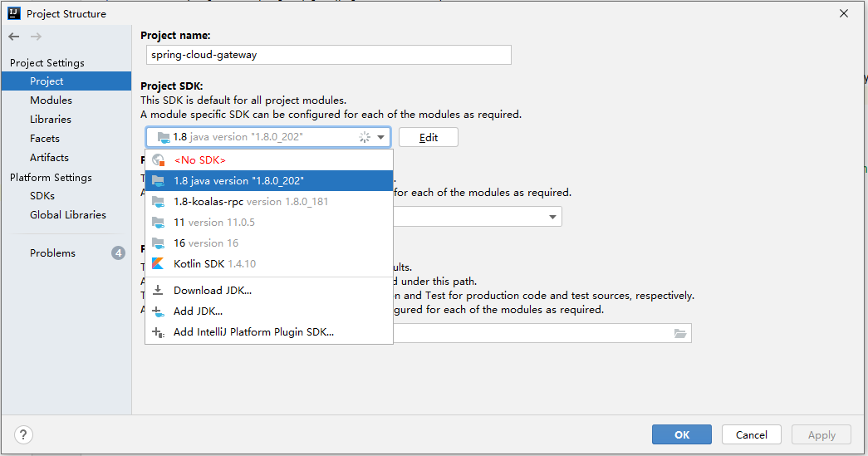Click the forward navigation arrow
Viewport: 868px width, 456px height.
coord(36,37)
